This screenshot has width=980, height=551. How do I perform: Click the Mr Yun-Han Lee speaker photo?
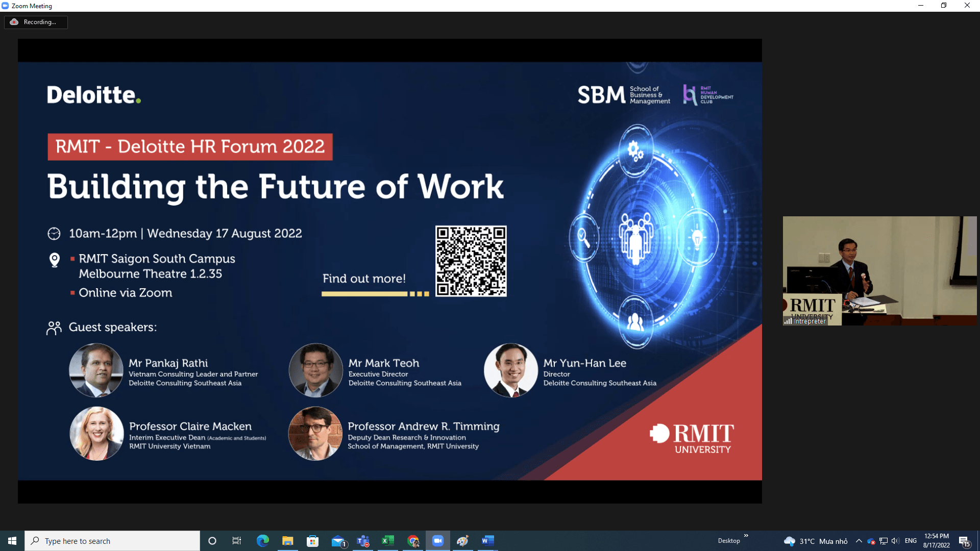point(510,370)
